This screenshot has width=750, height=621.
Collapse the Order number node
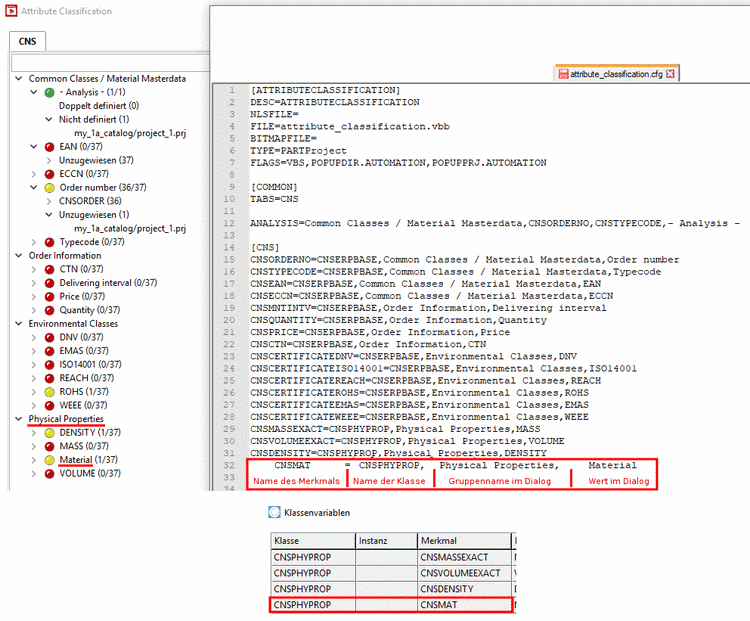33,187
